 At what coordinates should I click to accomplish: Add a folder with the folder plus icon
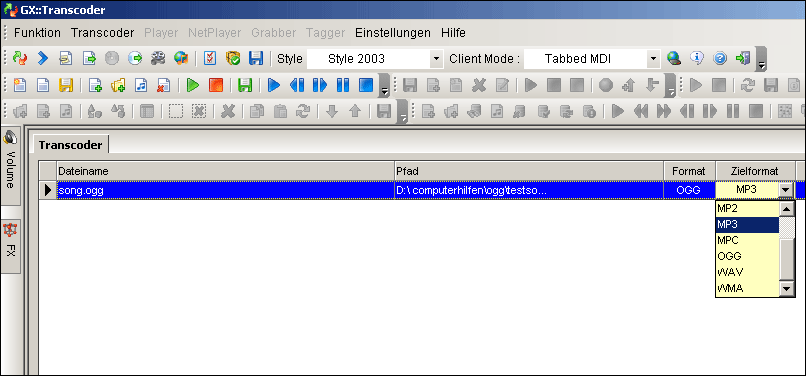pyautogui.click(x=118, y=85)
